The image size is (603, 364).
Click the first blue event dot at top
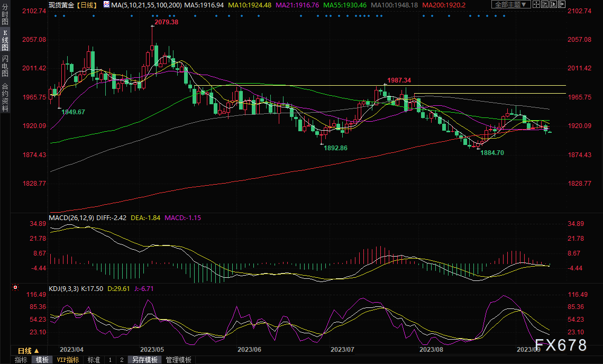click(56, 15)
